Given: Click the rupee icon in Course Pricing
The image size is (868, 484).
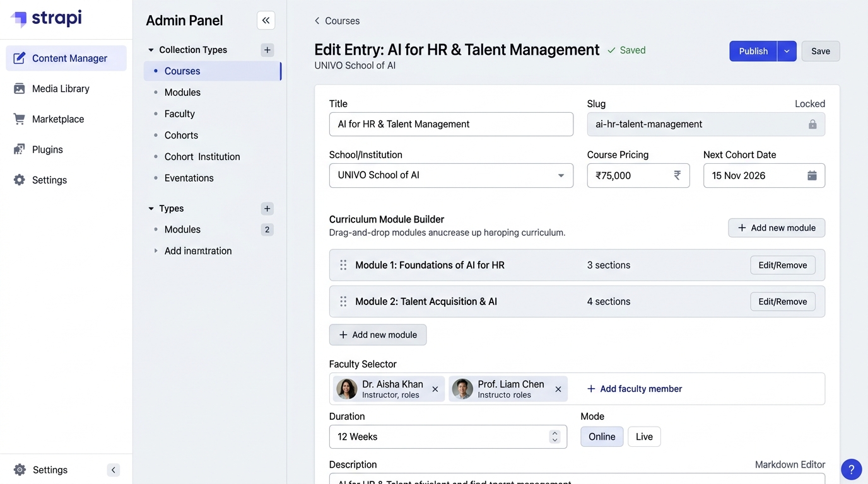Looking at the screenshot, I should [x=677, y=175].
